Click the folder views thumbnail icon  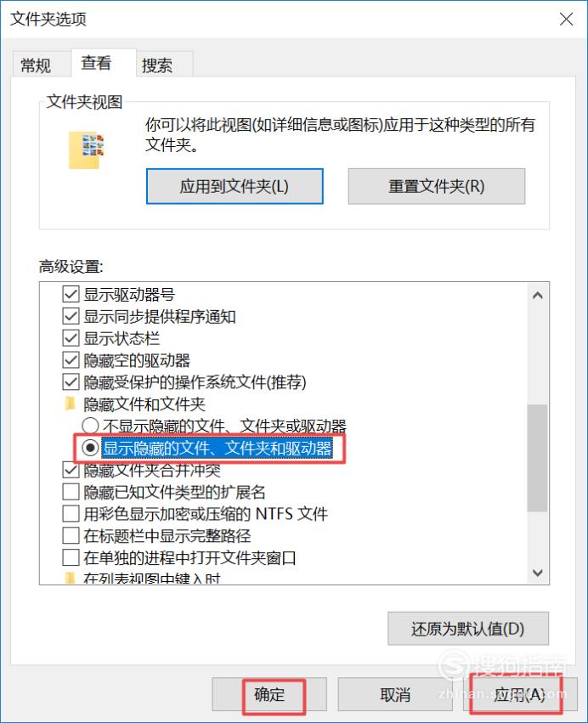[x=87, y=150]
